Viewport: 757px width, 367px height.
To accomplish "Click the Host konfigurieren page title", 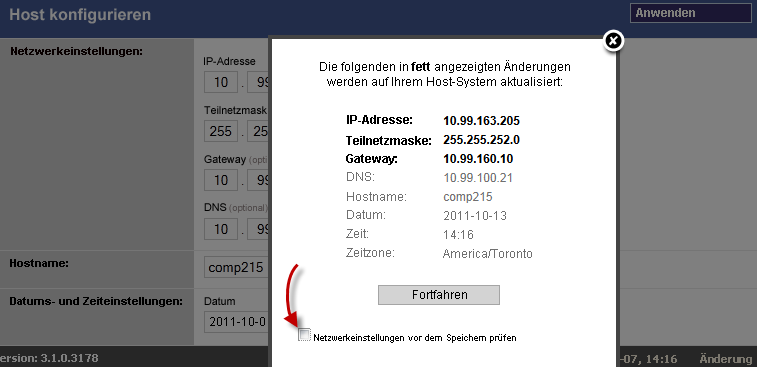I will [80, 14].
